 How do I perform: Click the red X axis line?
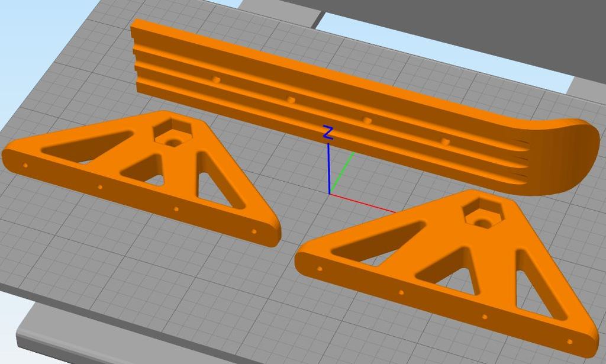tap(361, 202)
